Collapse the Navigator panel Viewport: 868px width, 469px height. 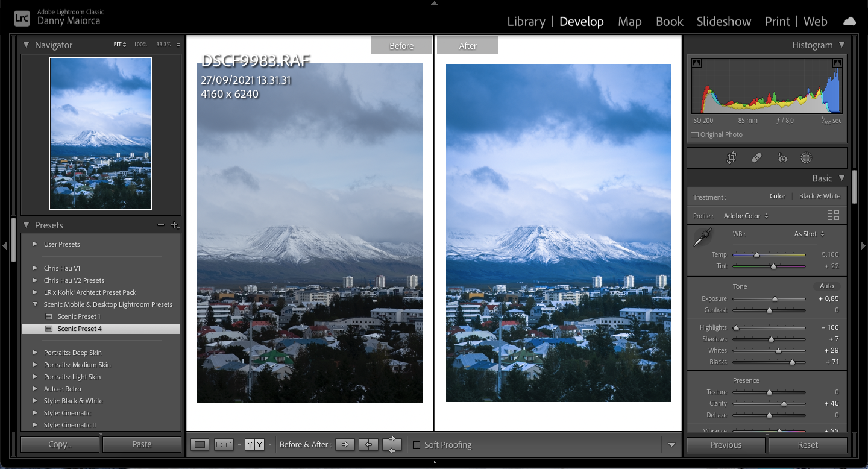[26, 45]
